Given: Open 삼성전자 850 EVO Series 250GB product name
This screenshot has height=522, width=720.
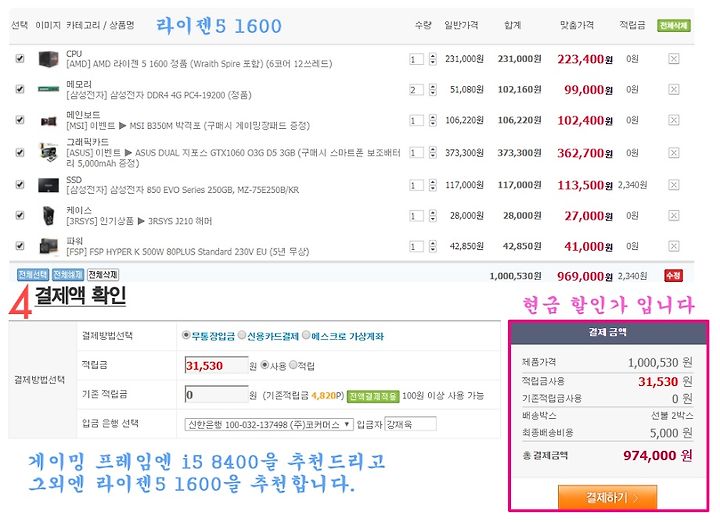Looking at the screenshot, I should point(183,190).
